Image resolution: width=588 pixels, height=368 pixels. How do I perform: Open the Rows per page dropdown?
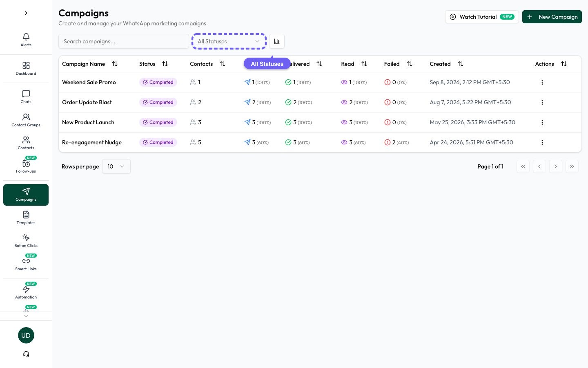tap(116, 166)
